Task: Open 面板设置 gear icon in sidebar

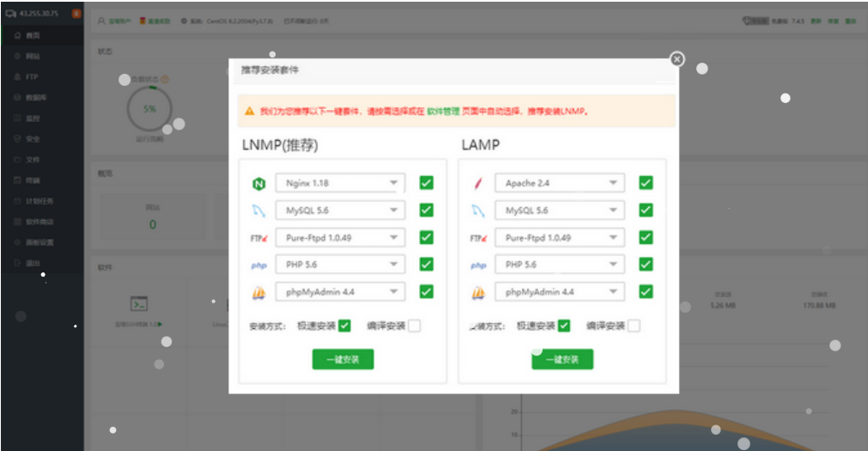Action: pyautogui.click(x=17, y=242)
